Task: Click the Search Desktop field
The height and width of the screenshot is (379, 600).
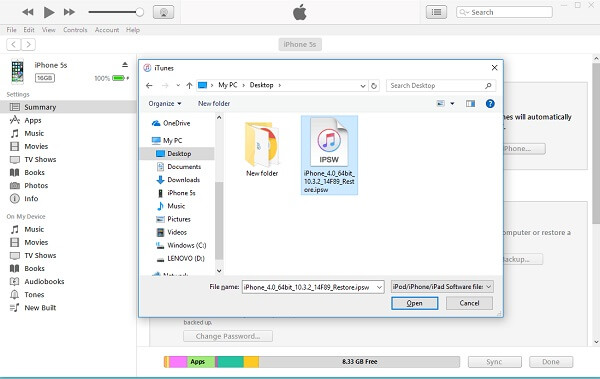Action: click(x=441, y=85)
